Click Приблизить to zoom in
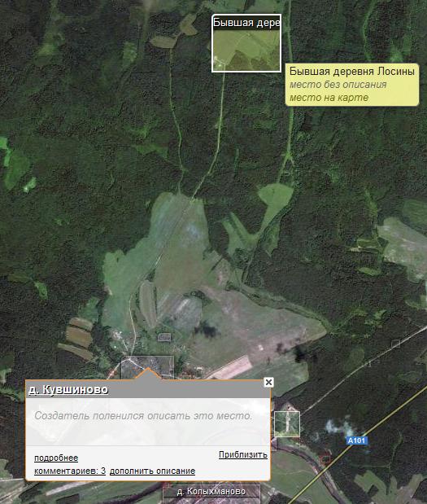 pyautogui.click(x=242, y=454)
